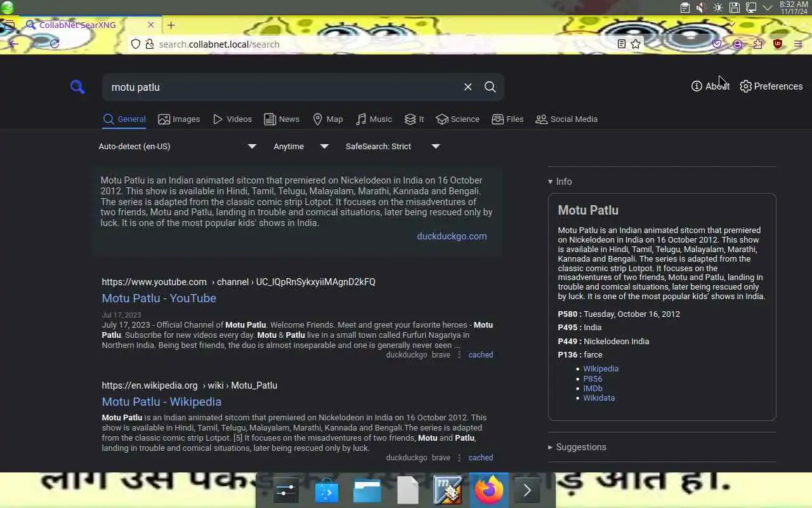812x508 pixels.
Task: Switch to the Files tab
Action: (x=507, y=119)
